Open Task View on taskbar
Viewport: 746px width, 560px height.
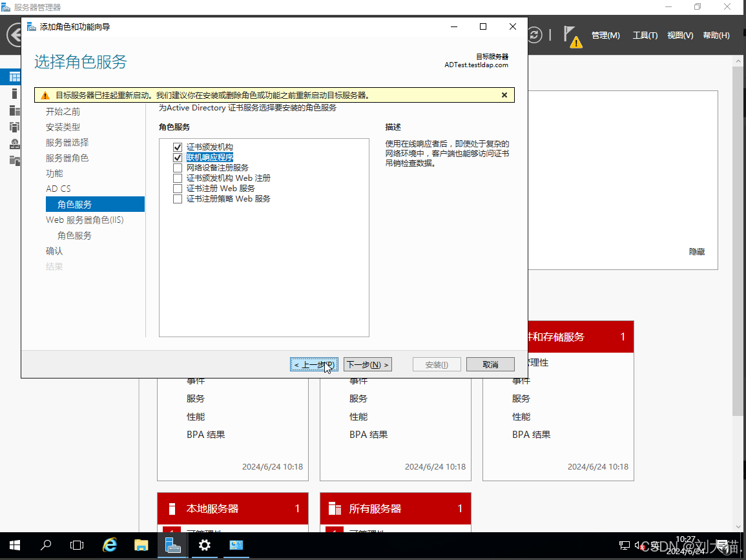(77, 545)
